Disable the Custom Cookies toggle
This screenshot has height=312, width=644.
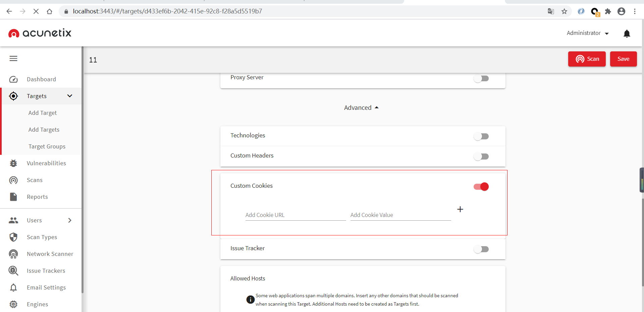[481, 187]
